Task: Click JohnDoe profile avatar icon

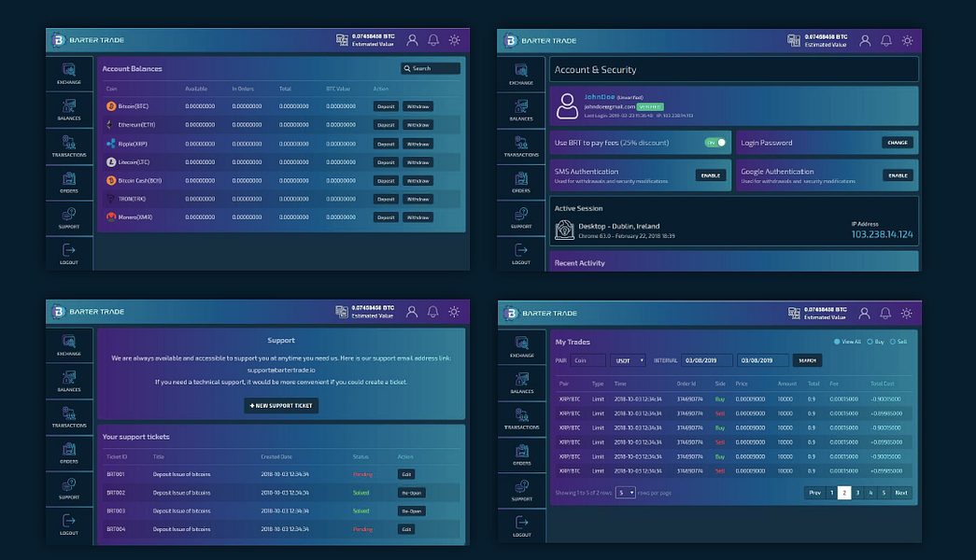Action: point(567,106)
